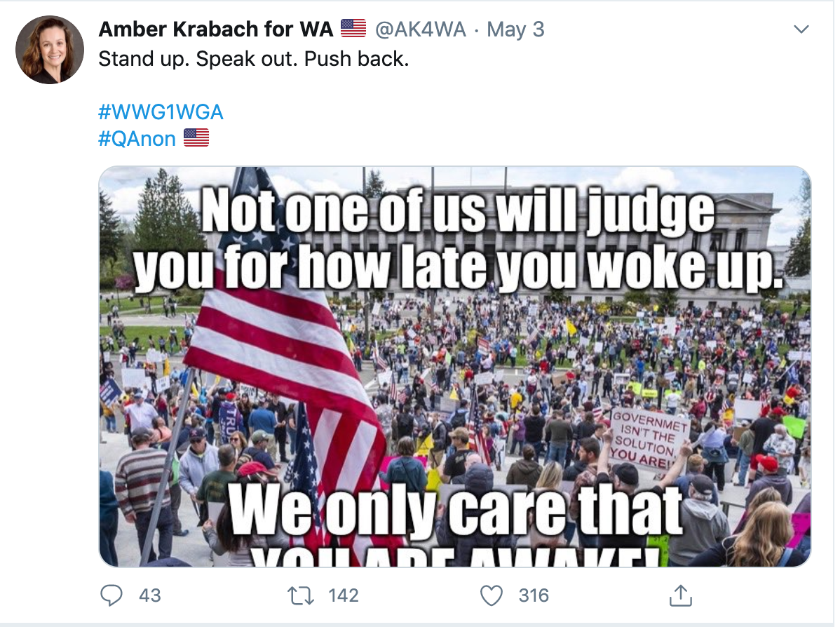Share the tweet via upload arrow icon

click(680, 595)
